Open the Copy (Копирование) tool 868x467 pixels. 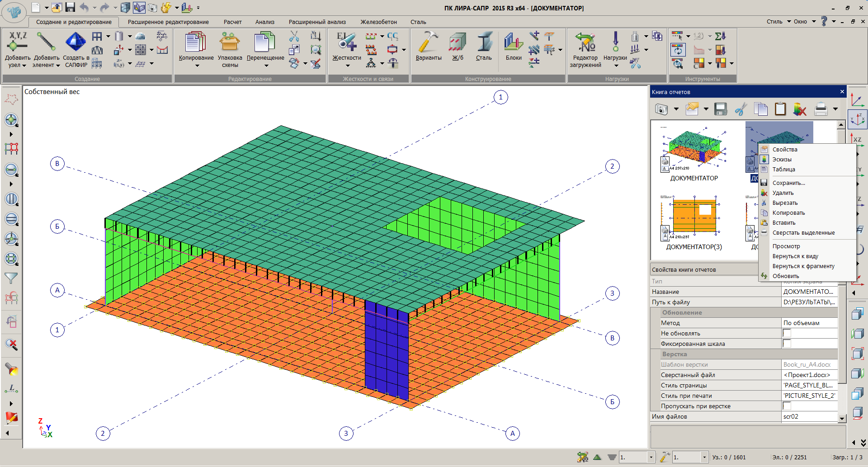pos(196,43)
